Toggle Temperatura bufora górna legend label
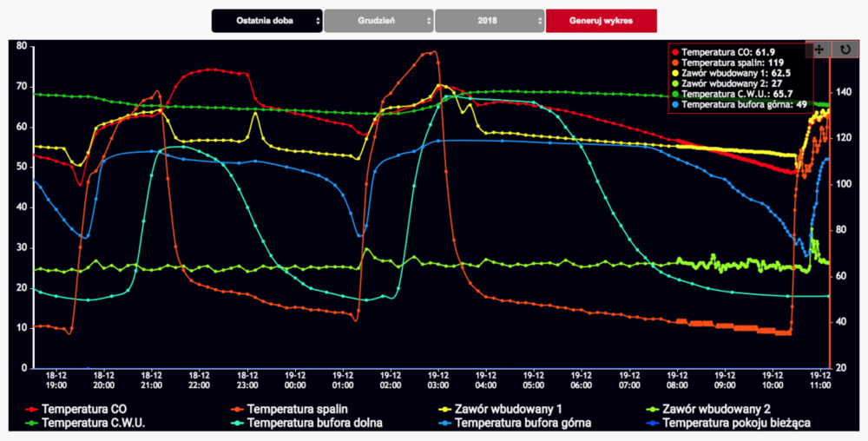The image size is (868, 441). [523, 424]
